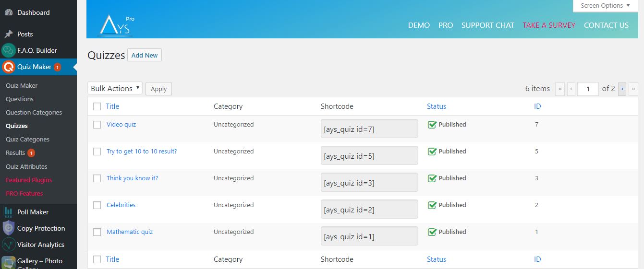This screenshot has height=269, width=644.
Task: Open Results in Quiz Maker submenu
Action: click(x=15, y=153)
